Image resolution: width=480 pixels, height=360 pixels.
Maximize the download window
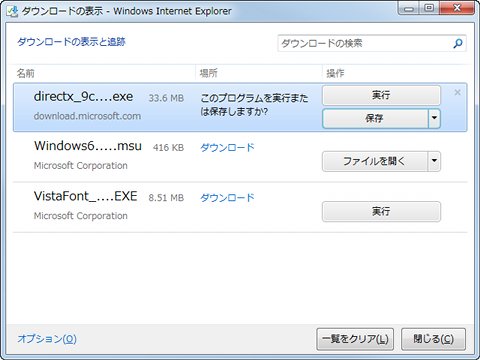tap(430, 8)
